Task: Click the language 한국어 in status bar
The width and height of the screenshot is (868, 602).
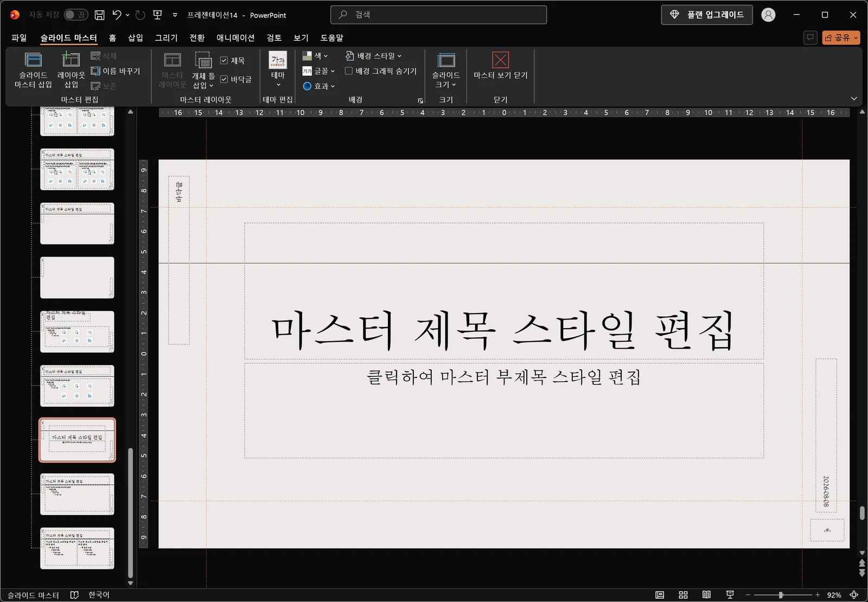Action: pyautogui.click(x=99, y=595)
